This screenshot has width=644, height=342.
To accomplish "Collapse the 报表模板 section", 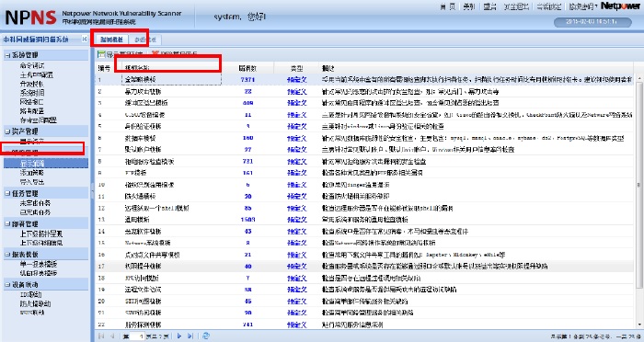I will [x=7, y=254].
